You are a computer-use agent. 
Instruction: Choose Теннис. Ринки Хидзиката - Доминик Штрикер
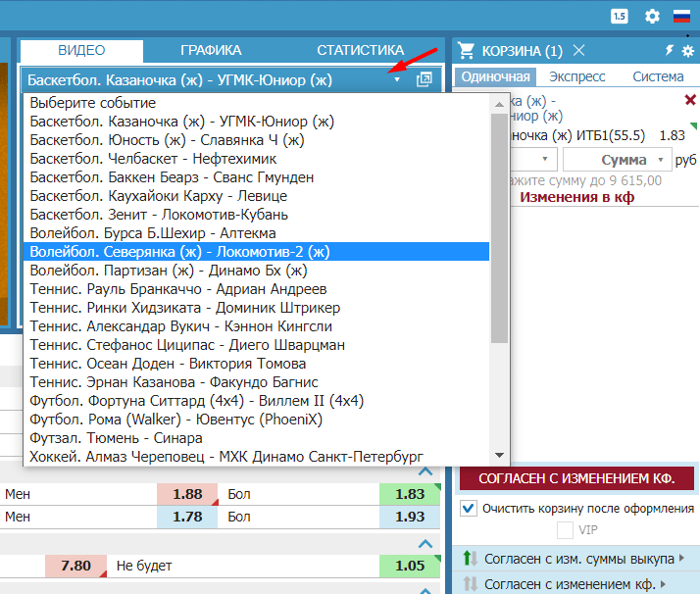[x=256, y=308]
